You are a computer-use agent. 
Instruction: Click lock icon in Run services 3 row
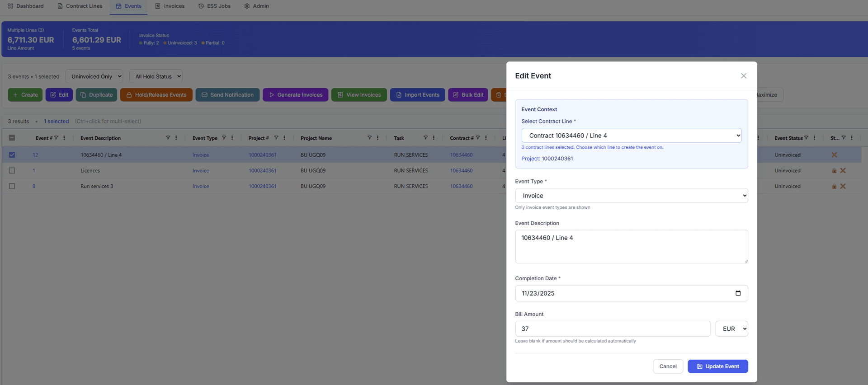coord(834,186)
